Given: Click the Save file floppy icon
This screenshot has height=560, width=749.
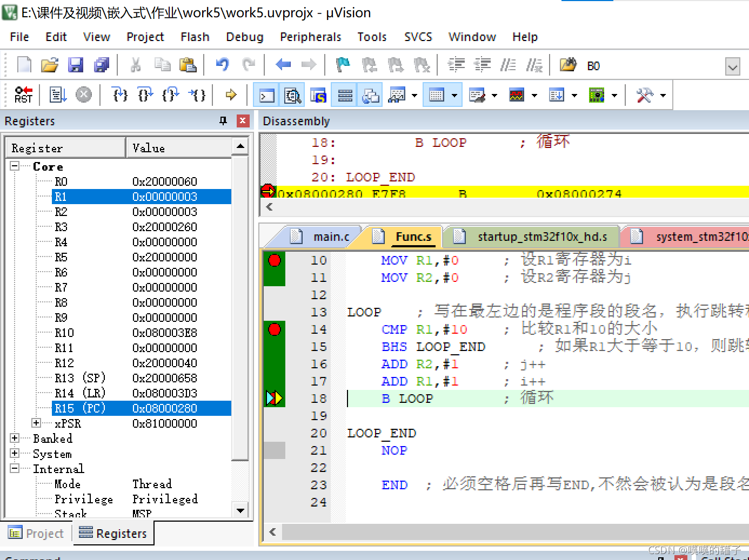Looking at the screenshot, I should coord(76,65).
